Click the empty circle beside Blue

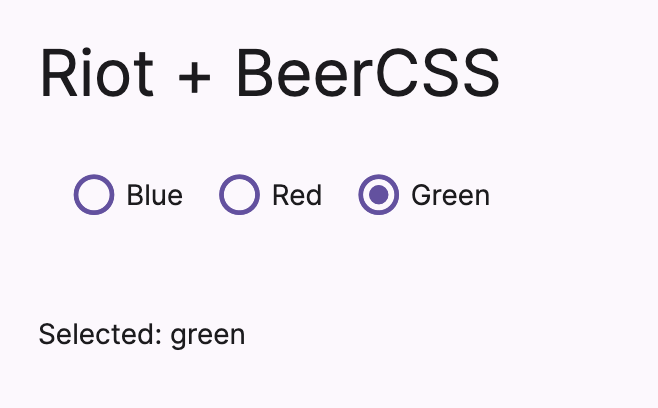(94, 195)
